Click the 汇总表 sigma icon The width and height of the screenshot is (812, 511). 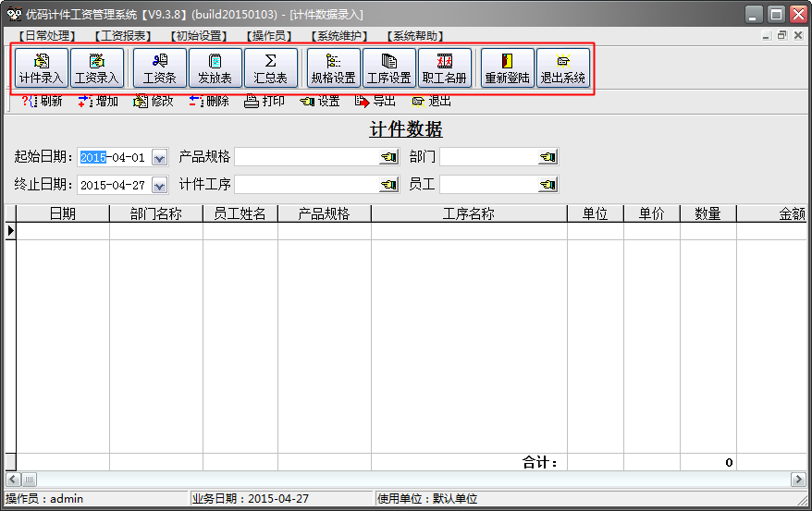pyautogui.click(x=270, y=67)
